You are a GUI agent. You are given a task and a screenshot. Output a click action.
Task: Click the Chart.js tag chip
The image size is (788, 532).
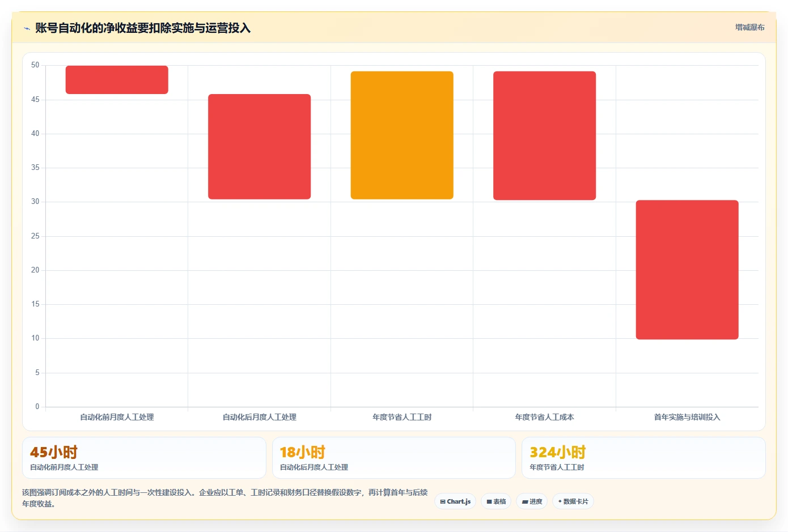(x=455, y=501)
